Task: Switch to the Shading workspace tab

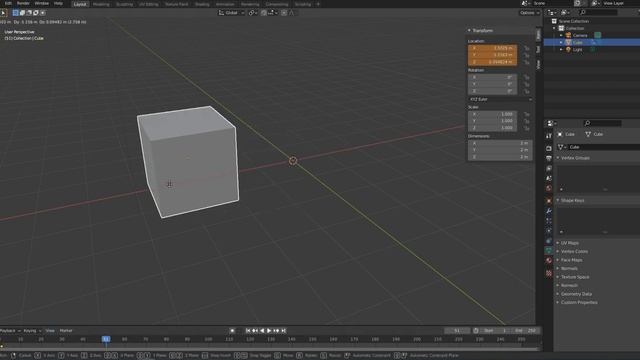Action: point(202,4)
